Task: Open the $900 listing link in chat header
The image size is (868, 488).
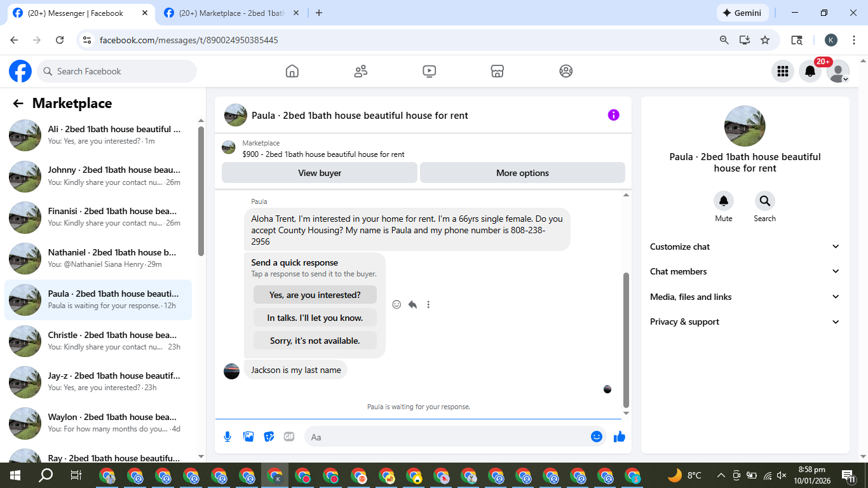Action: point(323,154)
